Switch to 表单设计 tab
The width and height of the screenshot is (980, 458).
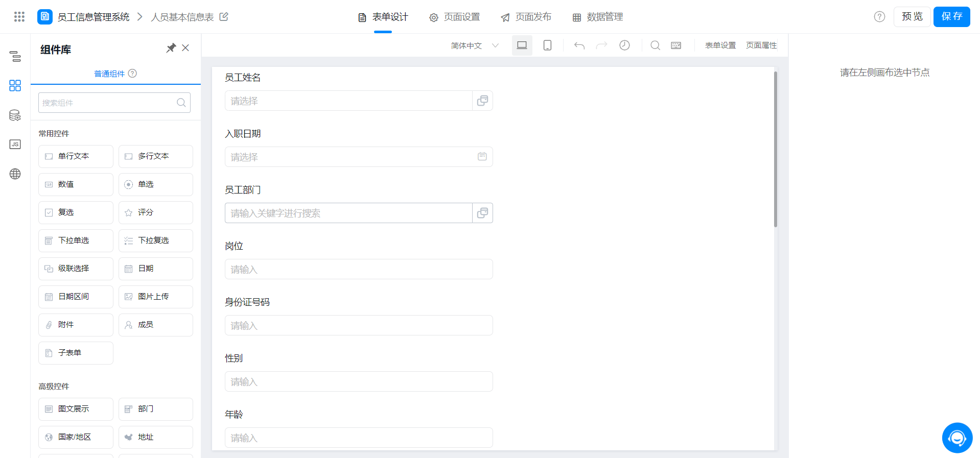click(x=383, y=17)
